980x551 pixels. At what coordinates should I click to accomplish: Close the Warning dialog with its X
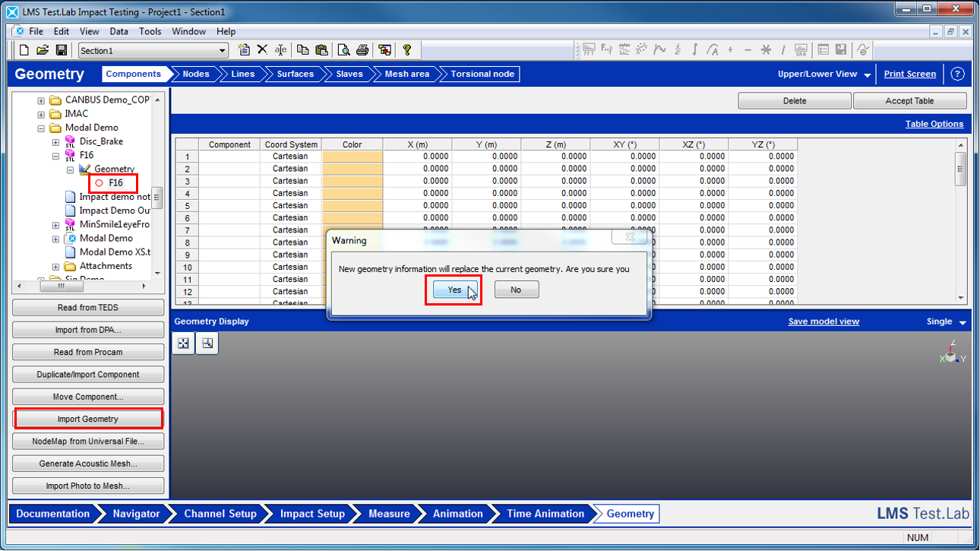pyautogui.click(x=630, y=237)
